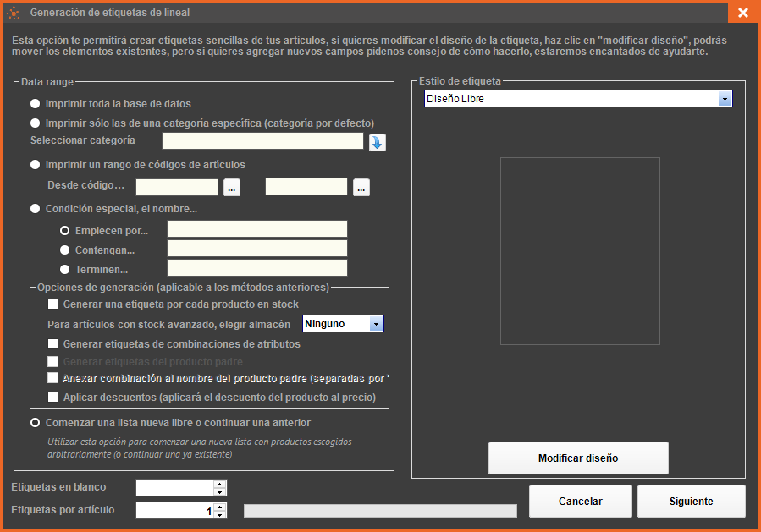Close the label generation dialog
This screenshot has height=532, width=761.
[x=742, y=13]
